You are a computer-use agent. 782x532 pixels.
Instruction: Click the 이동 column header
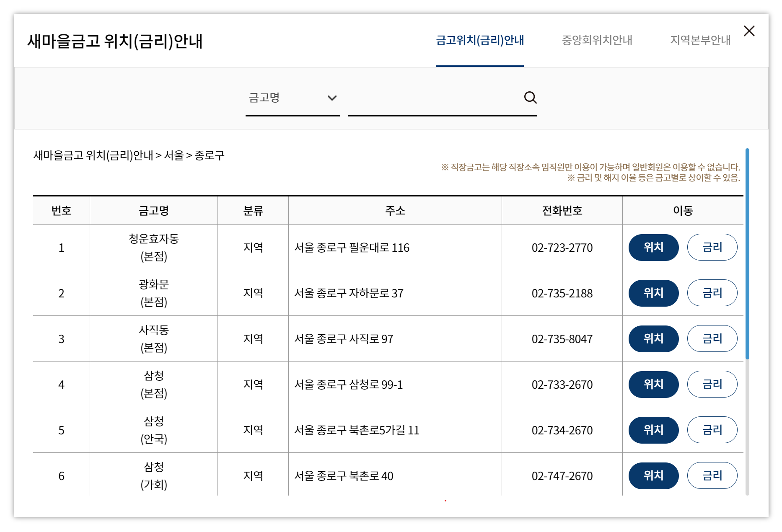coord(683,210)
